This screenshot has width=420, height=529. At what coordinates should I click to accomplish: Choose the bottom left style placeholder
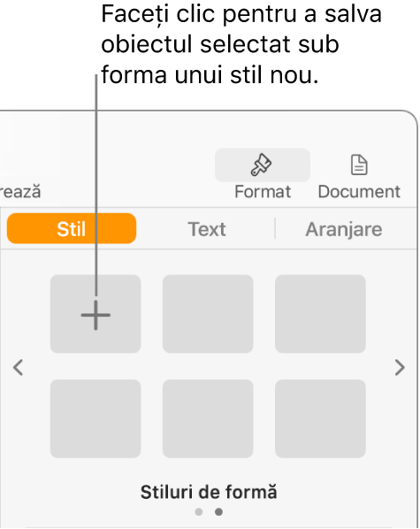[95, 418]
